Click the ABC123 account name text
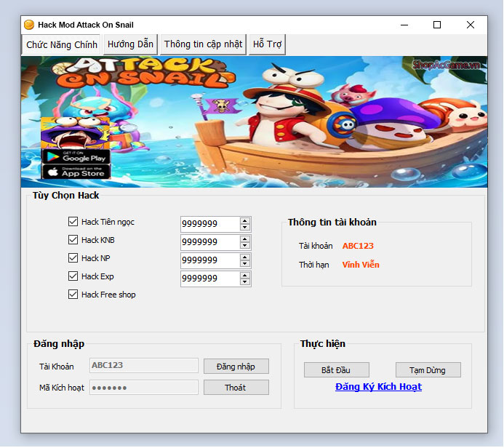Screen dimensions: 504x448 coord(358,246)
